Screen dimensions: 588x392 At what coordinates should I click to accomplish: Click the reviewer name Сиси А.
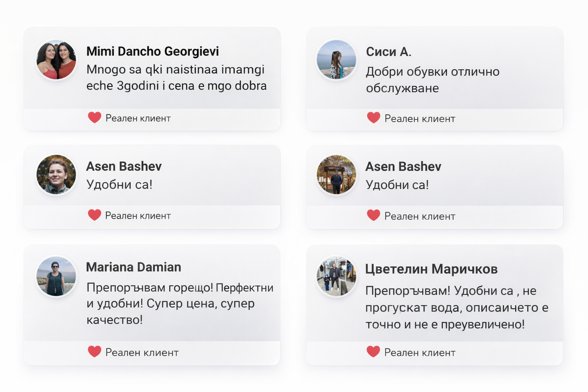[x=389, y=52]
